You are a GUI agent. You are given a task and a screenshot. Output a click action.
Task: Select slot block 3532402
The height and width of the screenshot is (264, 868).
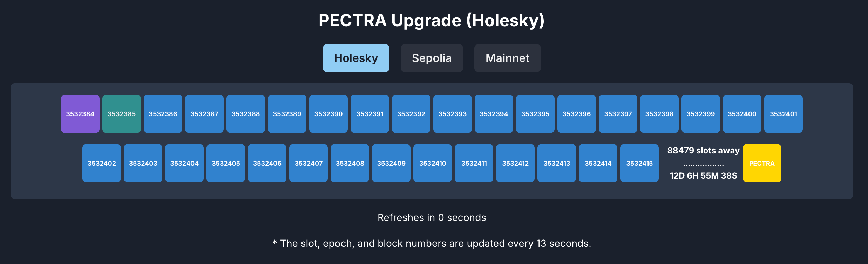click(102, 163)
